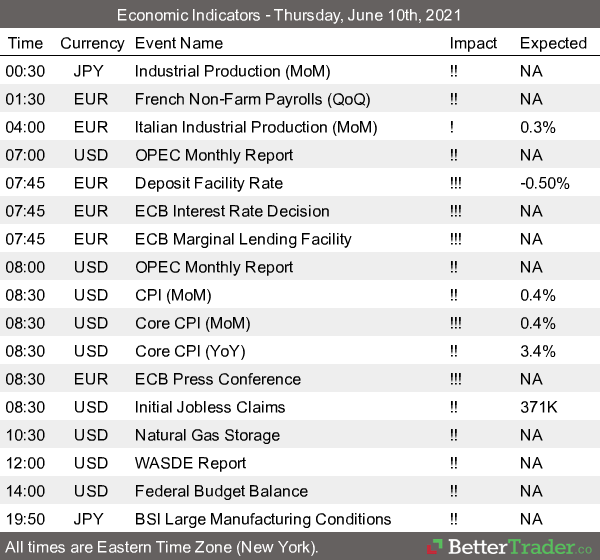Click the impact marker for WASDE Report

456,463
